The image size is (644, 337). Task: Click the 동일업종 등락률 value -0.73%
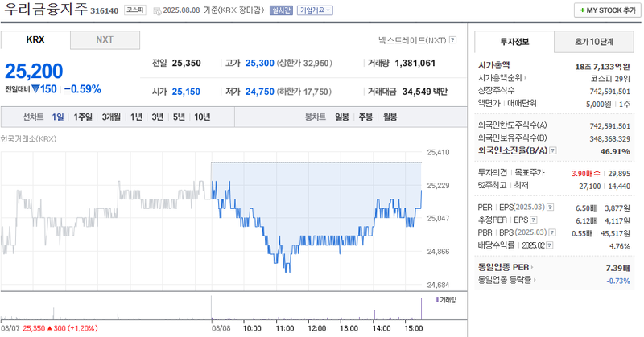click(x=618, y=281)
